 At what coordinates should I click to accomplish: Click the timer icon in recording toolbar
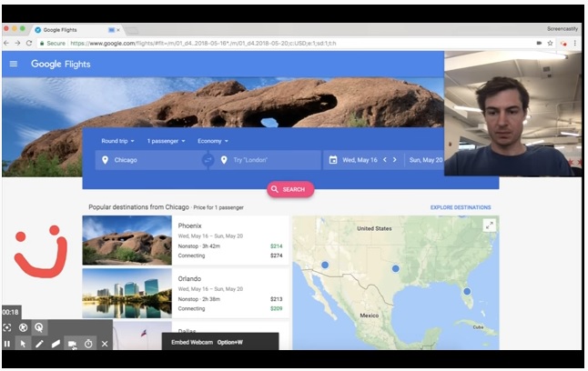click(88, 344)
